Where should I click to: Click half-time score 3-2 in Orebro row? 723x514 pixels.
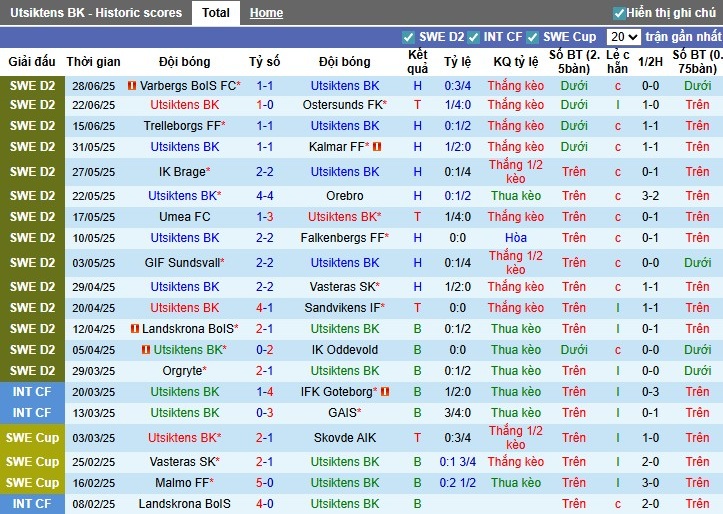[x=650, y=196]
